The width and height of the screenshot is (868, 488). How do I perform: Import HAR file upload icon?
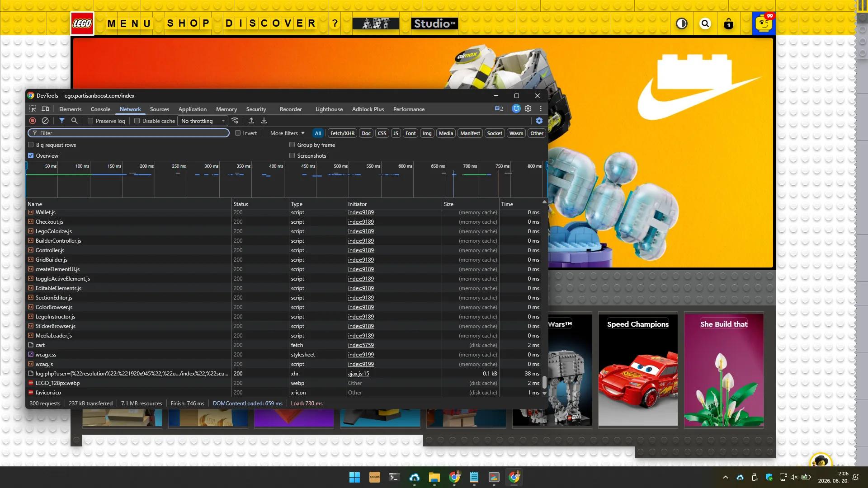[x=251, y=121]
